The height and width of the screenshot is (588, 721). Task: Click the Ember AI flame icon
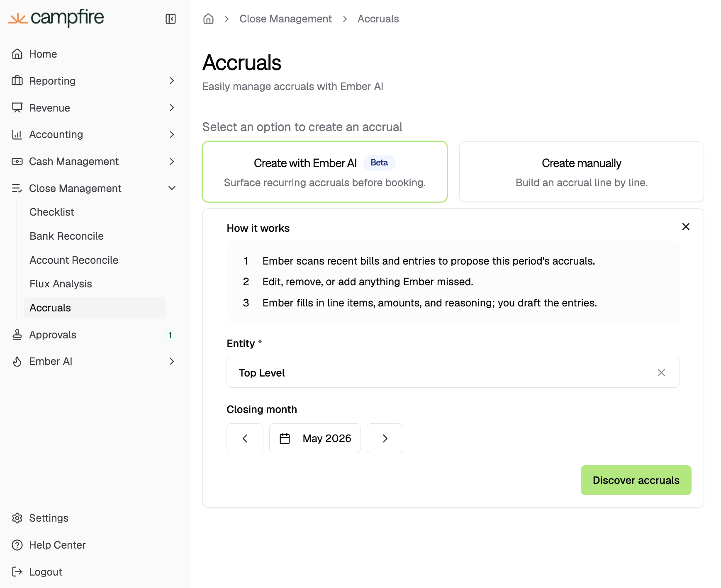click(17, 362)
